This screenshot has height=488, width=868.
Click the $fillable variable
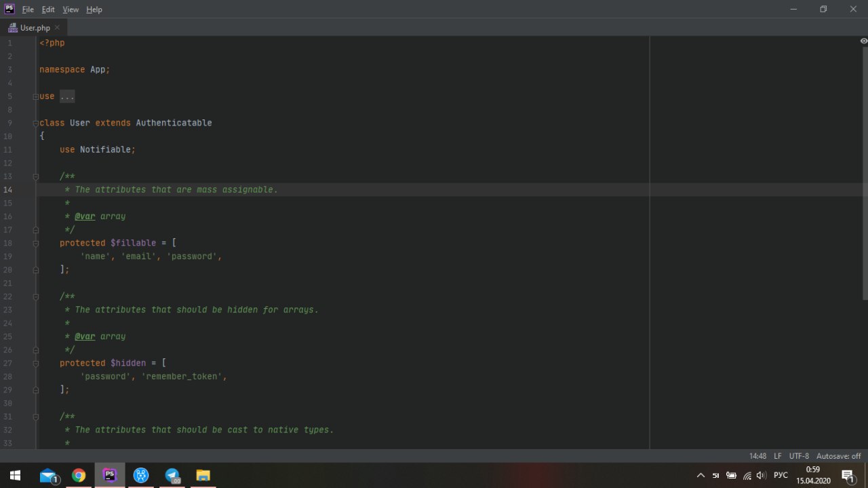click(x=133, y=243)
